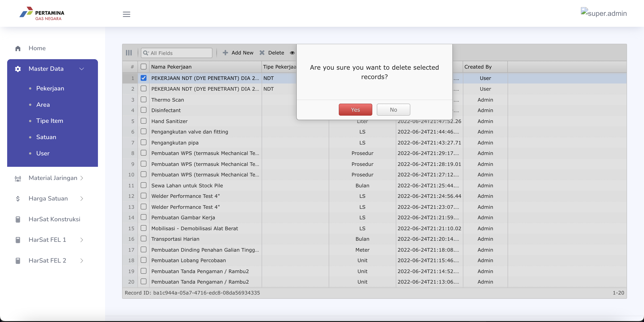
Task: Open the Pekerjaan submenu item
Action: click(50, 88)
